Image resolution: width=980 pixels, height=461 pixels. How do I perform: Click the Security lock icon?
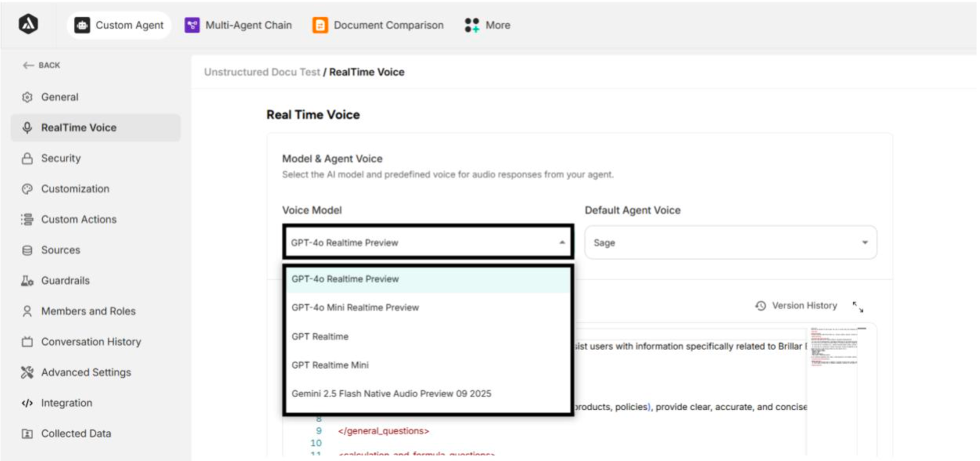pos(27,158)
